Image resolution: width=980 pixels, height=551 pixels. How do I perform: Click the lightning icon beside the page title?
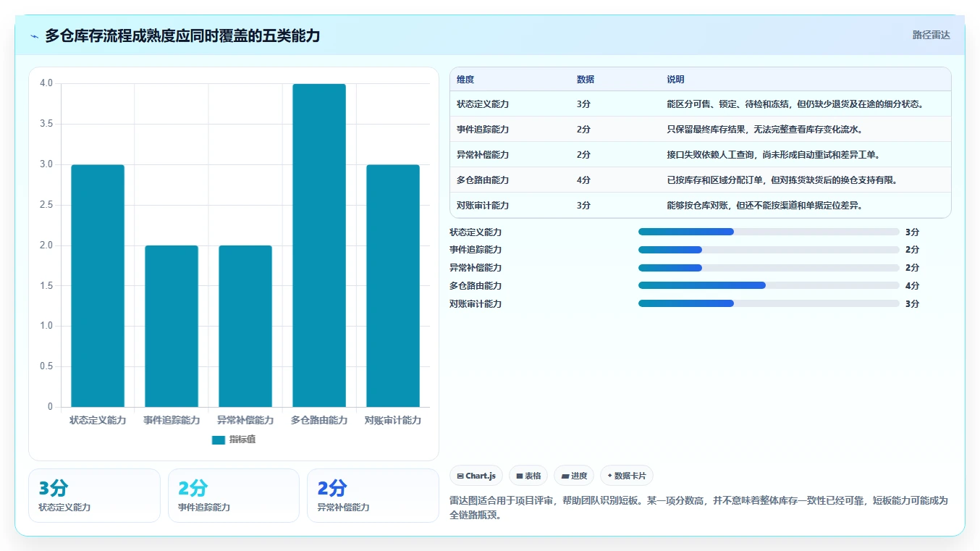coord(35,36)
